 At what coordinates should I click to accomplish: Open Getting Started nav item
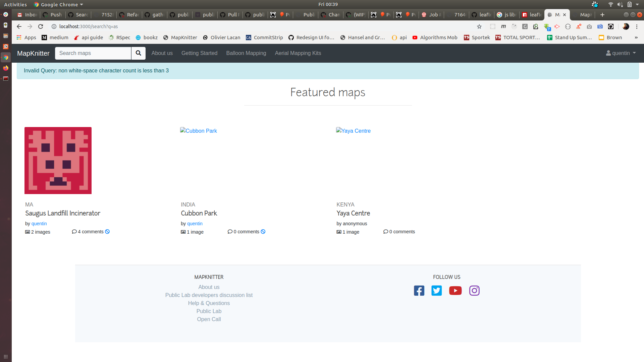199,53
